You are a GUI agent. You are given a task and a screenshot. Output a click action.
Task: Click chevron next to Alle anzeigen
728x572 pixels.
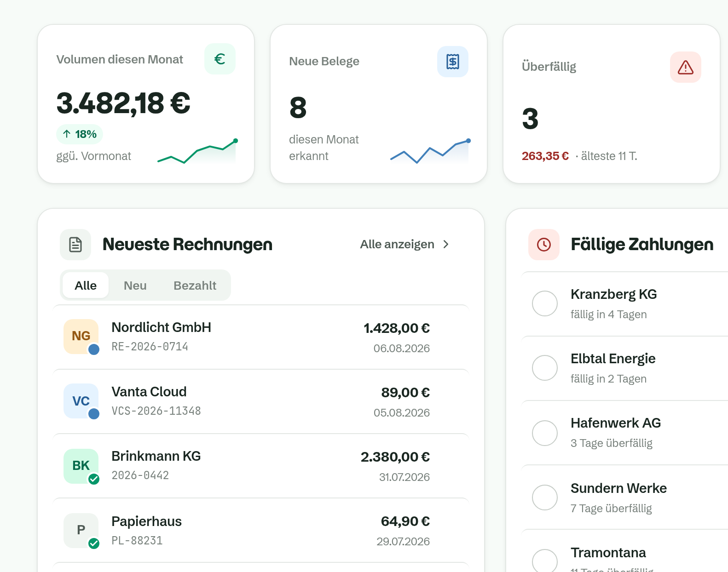[445, 245]
